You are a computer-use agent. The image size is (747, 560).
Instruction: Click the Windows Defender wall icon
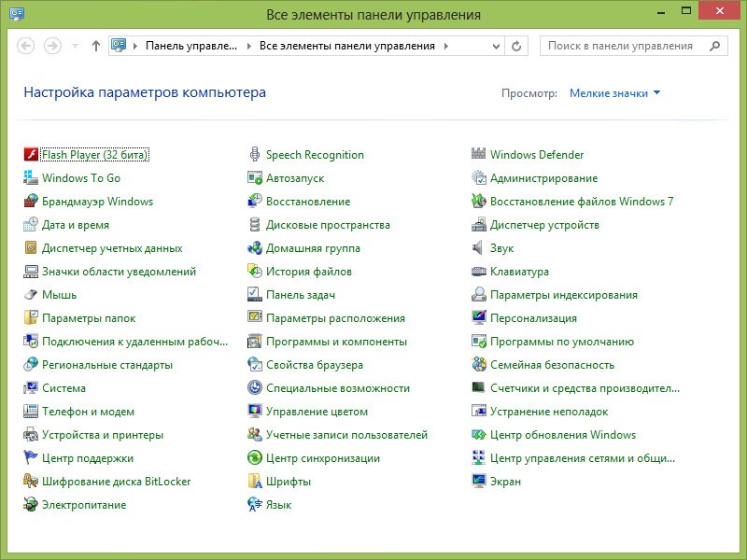pos(479,153)
